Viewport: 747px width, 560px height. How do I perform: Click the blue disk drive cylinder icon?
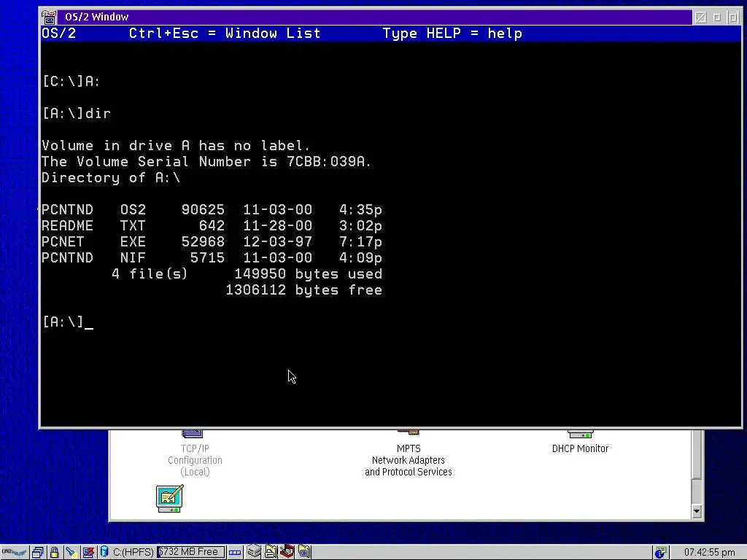[x=104, y=552]
